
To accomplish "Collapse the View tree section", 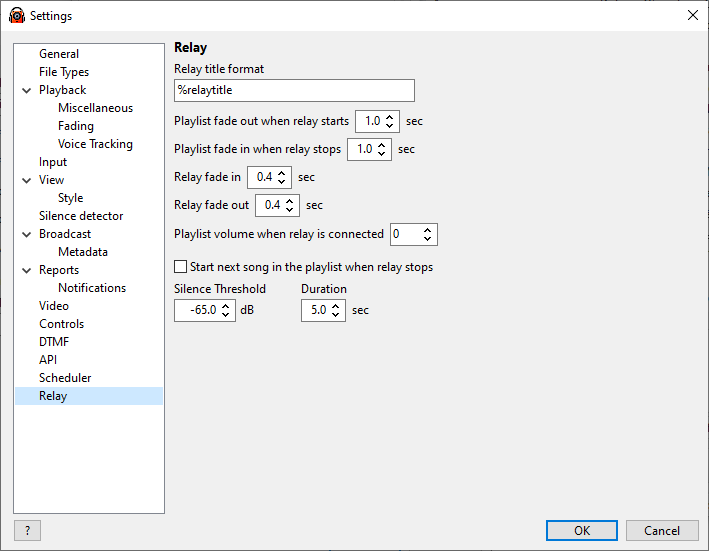I will [27, 180].
